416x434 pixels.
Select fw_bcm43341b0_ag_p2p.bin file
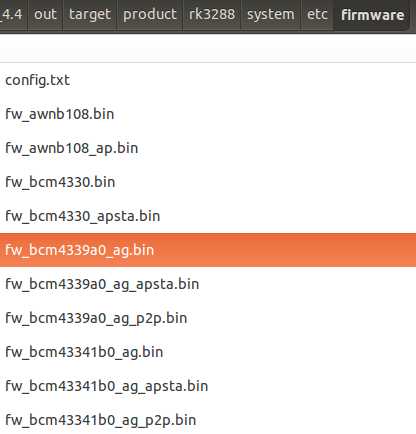coord(208,420)
